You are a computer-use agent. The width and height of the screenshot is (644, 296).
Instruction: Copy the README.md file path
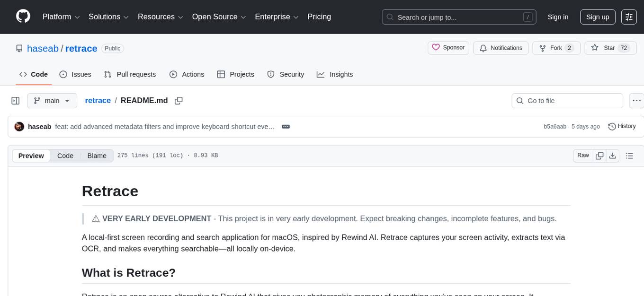[179, 101]
